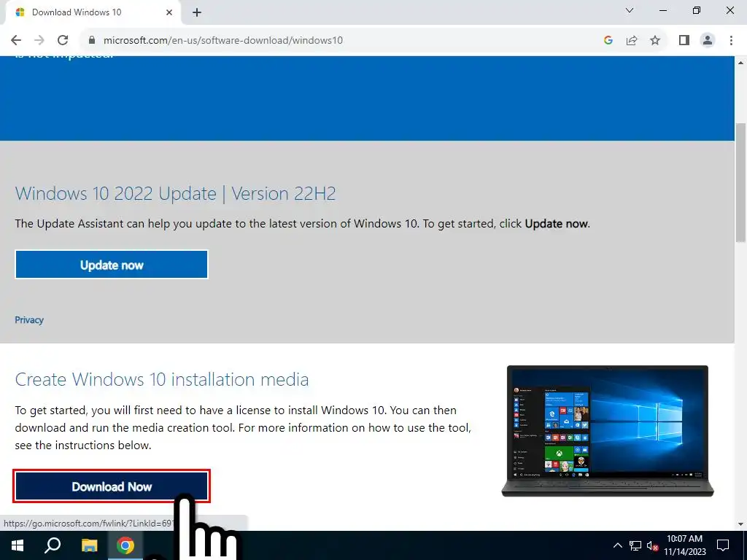Select the Download Windows 10 tab
The width and height of the screenshot is (747, 560).
pyautogui.click(x=93, y=13)
